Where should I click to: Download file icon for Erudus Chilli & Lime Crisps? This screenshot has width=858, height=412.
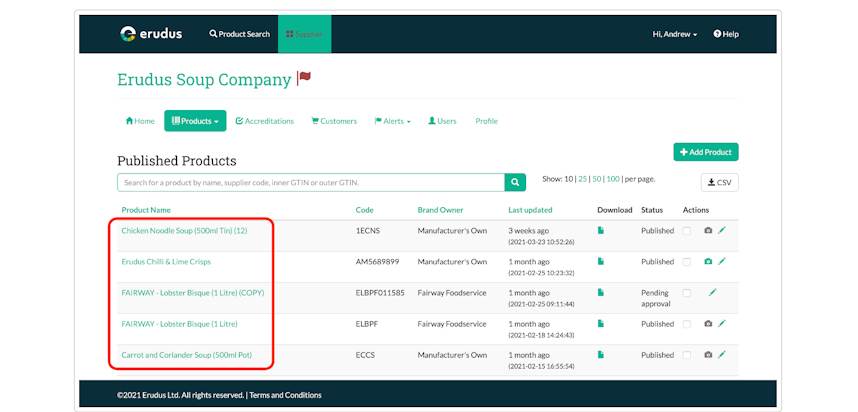601,262
